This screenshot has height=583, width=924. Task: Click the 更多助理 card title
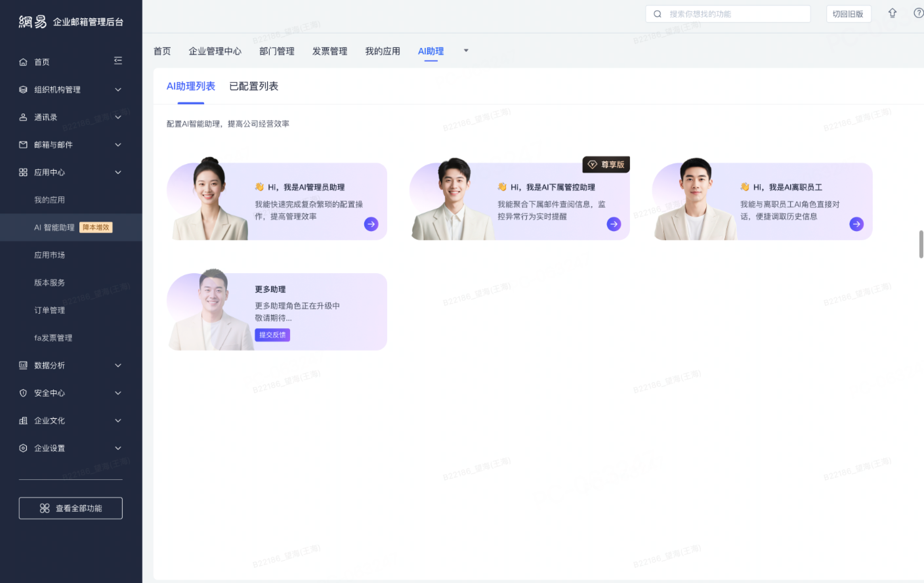point(270,290)
